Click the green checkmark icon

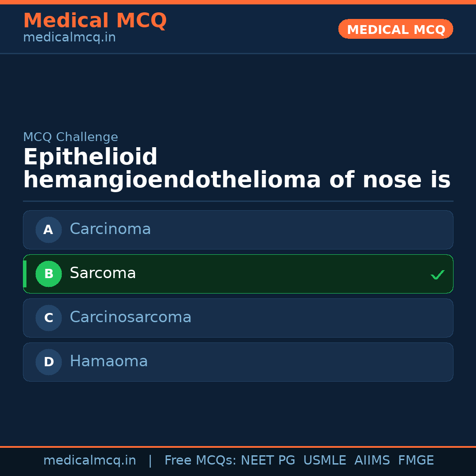pos(437,275)
